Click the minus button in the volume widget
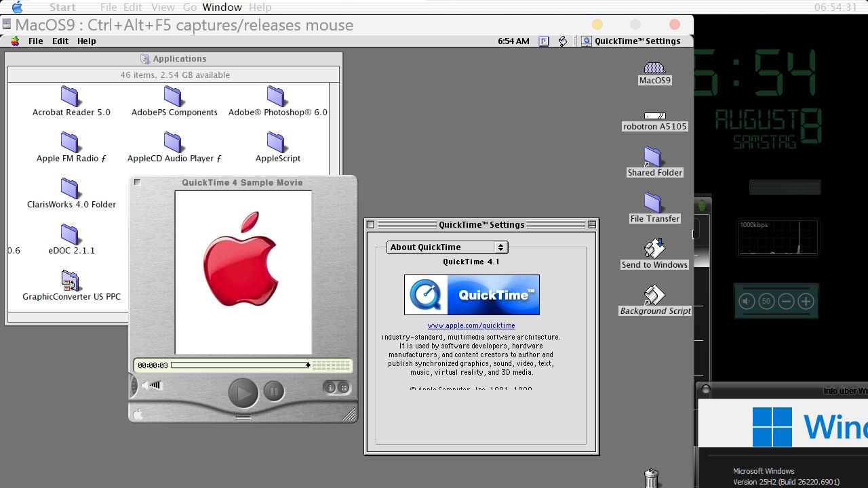 pyautogui.click(x=787, y=302)
